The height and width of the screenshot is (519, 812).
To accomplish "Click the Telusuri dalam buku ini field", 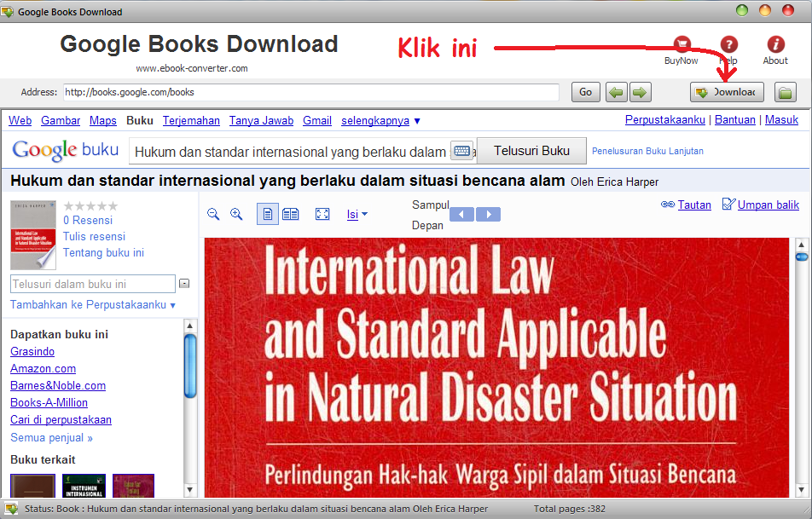I will [x=93, y=284].
